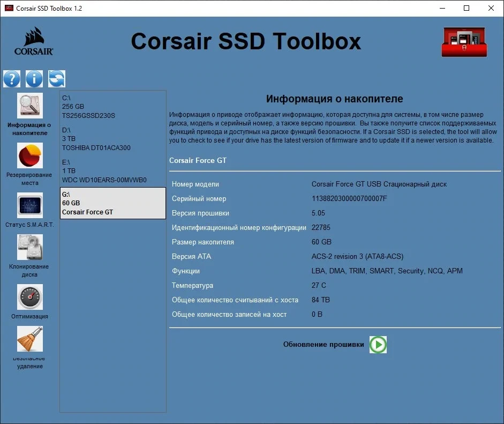
Task: Click 'Общее количество записей на хост' label
Action: (229, 314)
